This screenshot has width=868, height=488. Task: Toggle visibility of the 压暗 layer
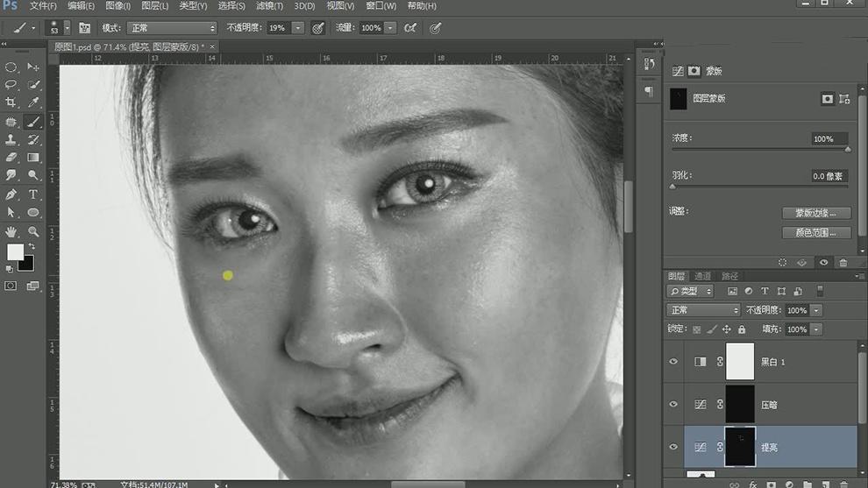click(x=673, y=405)
